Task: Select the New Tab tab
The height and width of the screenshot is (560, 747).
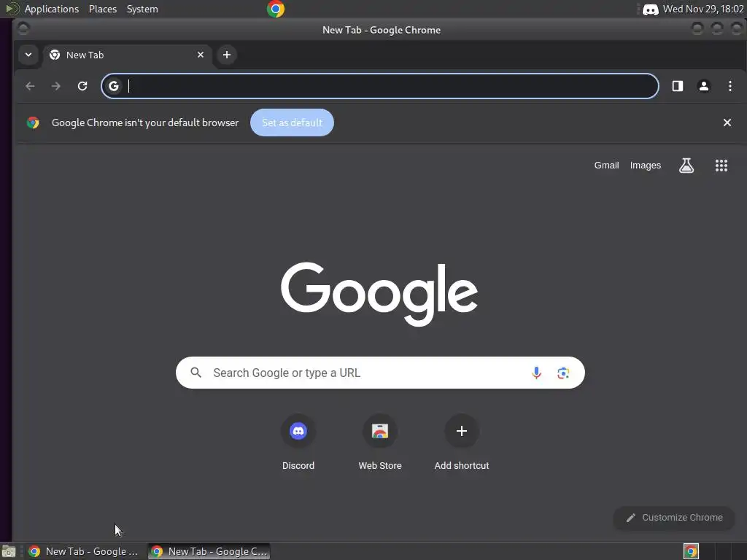Action: click(128, 55)
